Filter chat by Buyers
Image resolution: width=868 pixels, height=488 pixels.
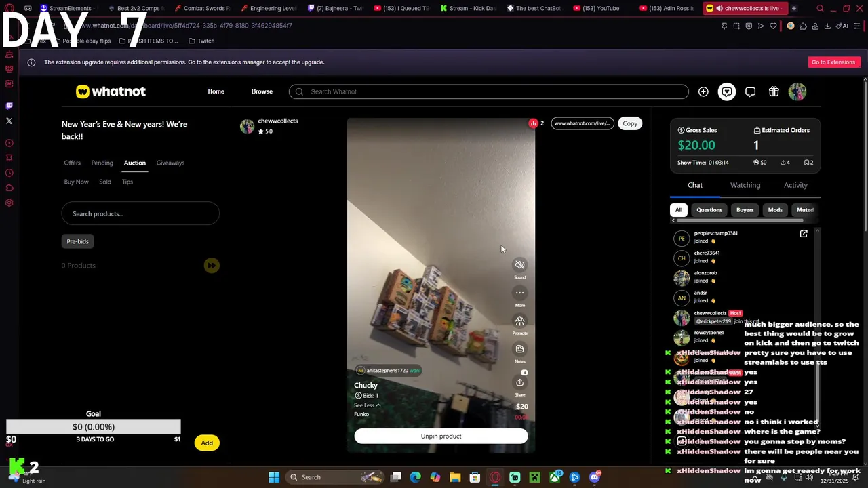[x=745, y=210]
